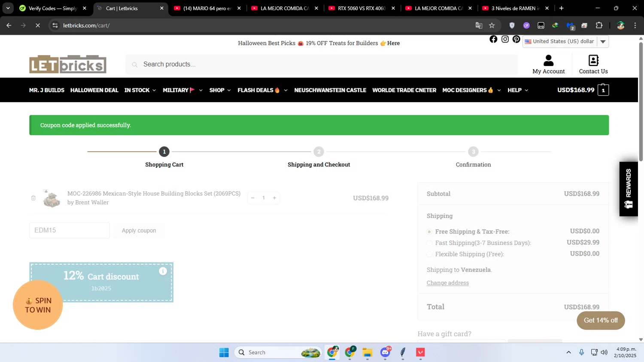Switch to RTX 5060 VS RTX 4060 tab
Image resolution: width=644 pixels, height=362 pixels.
pos(361,8)
